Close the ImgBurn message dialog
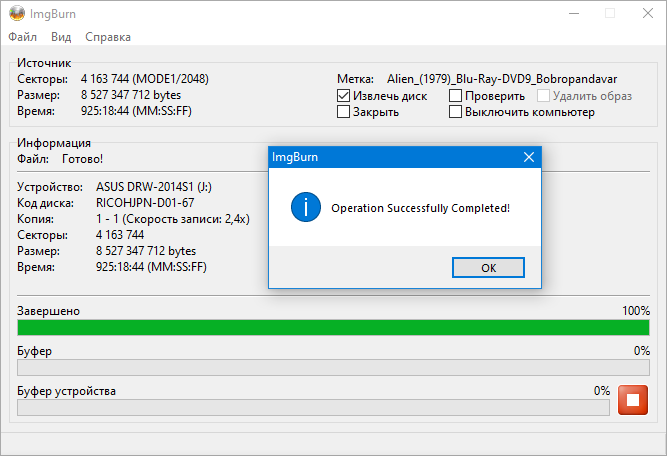Image resolution: width=667 pixels, height=456 pixels. [529, 157]
